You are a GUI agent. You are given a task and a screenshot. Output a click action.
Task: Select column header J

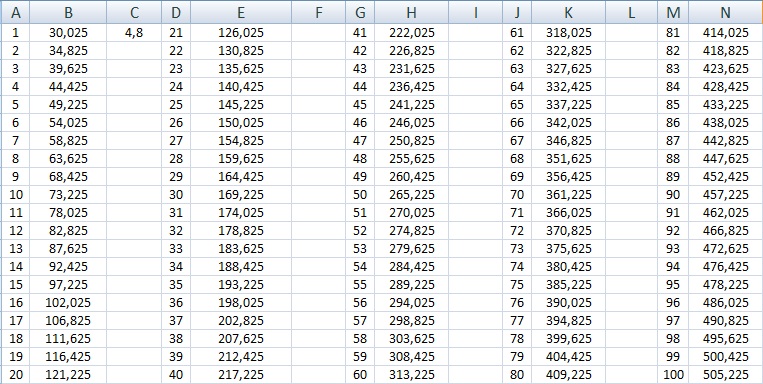517,12
